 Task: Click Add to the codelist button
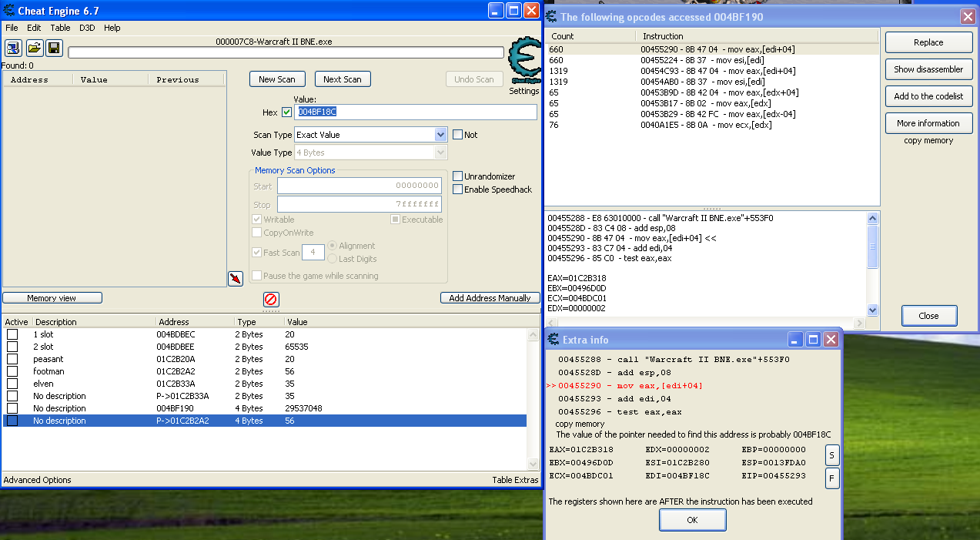click(x=928, y=96)
